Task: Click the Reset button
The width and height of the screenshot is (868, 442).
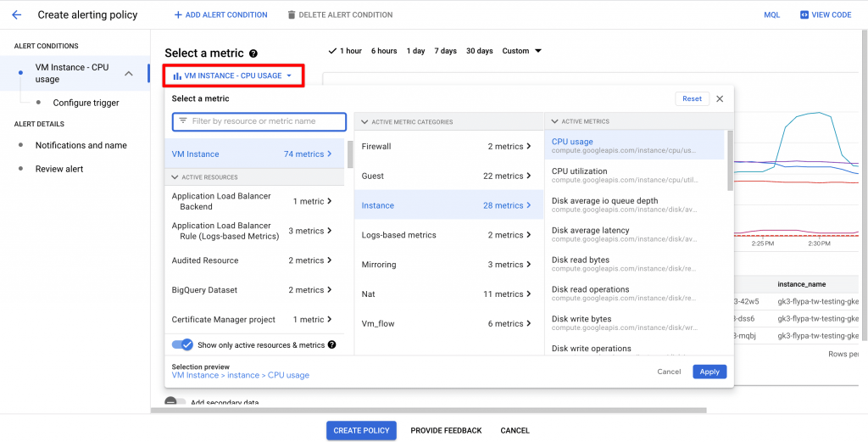Action: pos(692,98)
